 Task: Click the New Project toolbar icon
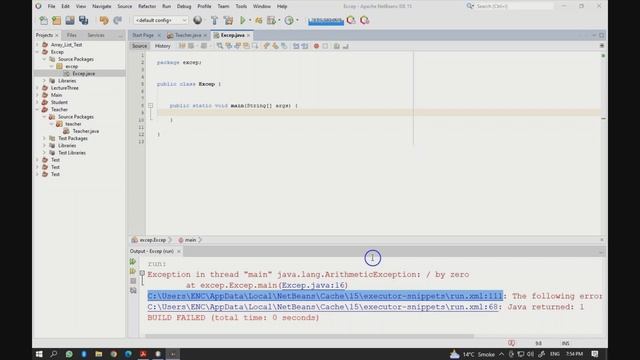click(56, 20)
